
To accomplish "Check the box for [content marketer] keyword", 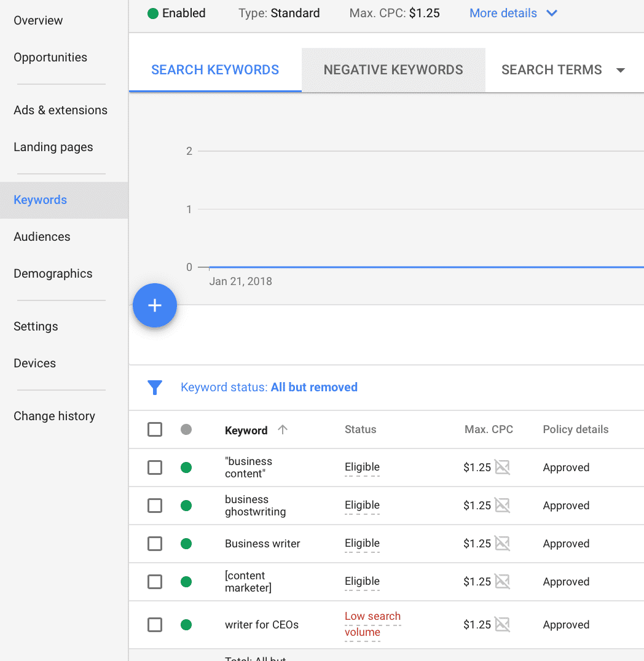I will (155, 582).
